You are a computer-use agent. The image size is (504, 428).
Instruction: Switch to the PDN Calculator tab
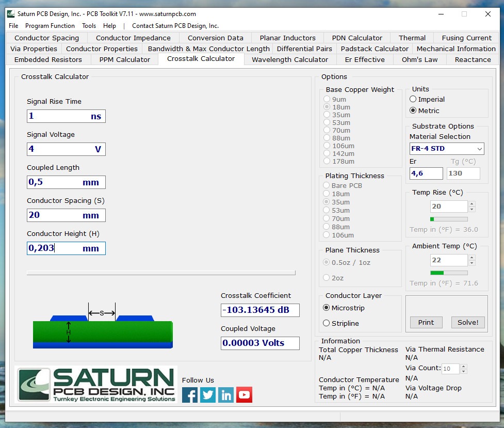pyautogui.click(x=357, y=38)
